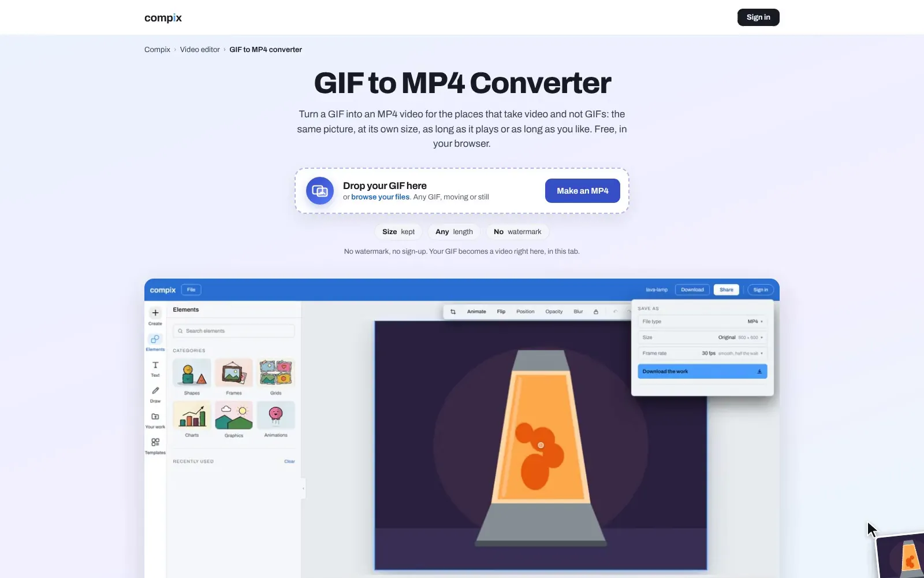Click the Download button in editor top bar
Viewport: 924px width, 578px height.
[x=692, y=290]
